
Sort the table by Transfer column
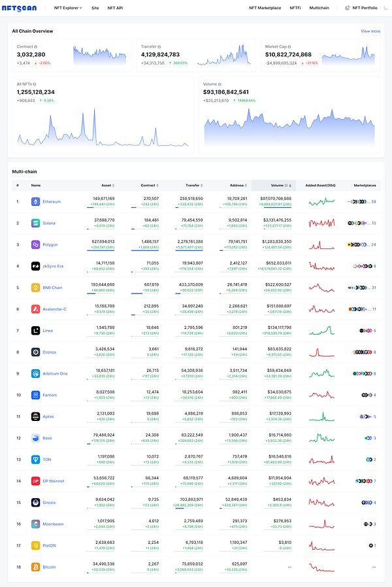click(x=194, y=185)
